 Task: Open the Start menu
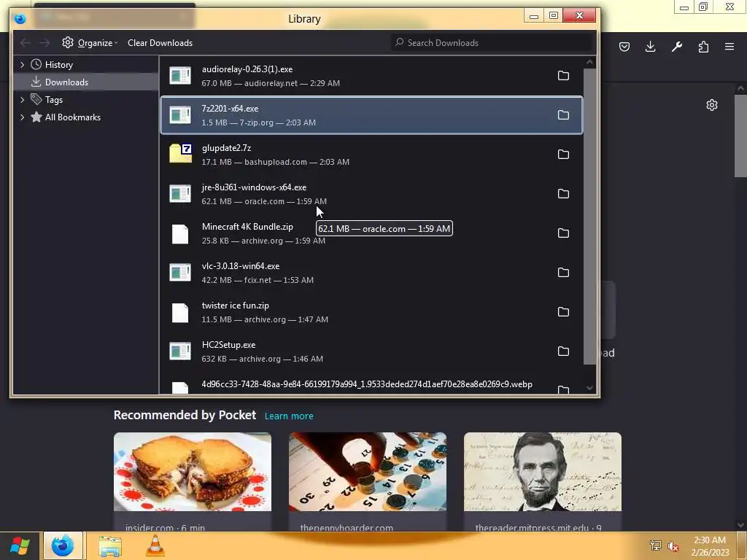coord(20,545)
